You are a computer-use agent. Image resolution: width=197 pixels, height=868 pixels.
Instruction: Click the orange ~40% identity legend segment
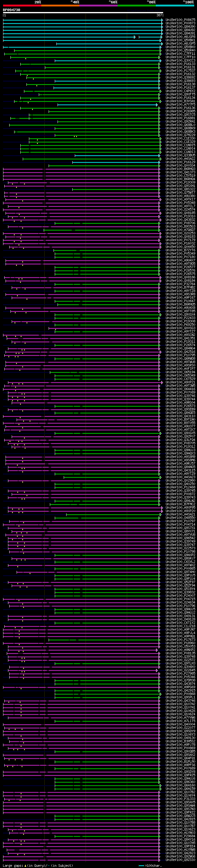[60, 6]
